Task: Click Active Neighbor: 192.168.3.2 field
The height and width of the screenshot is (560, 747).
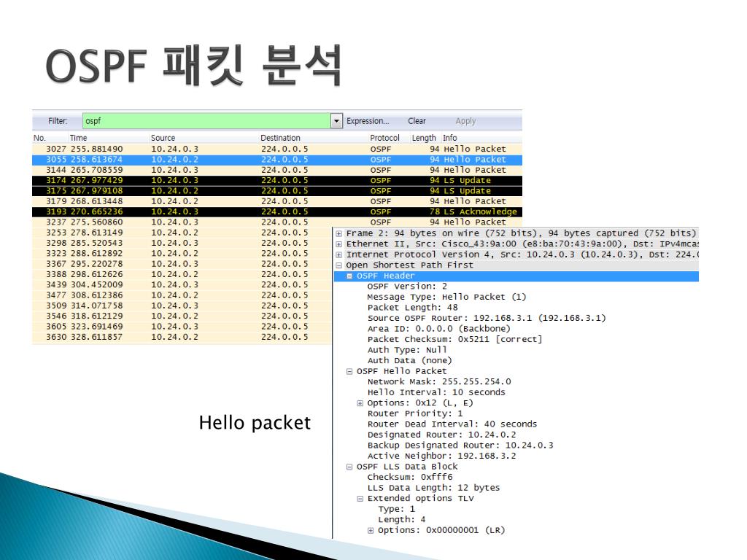Action: click(441, 456)
